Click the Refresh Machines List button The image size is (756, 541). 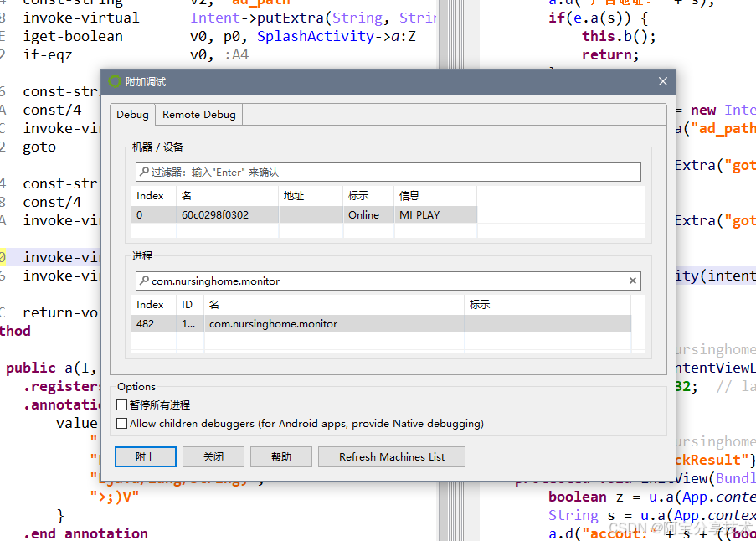pyautogui.click(x=392, y=456)
